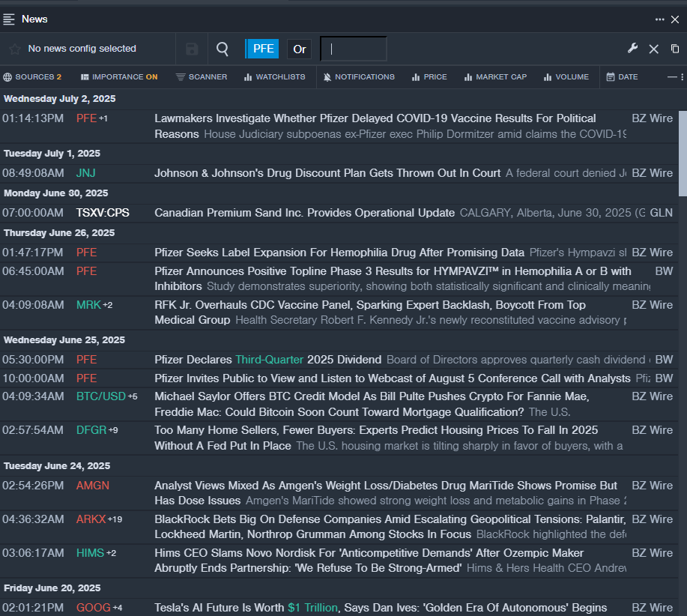The height and width of the screenshot is (616, 687).
Task: Click the GLN source label
Action: [x=661, y=213]
